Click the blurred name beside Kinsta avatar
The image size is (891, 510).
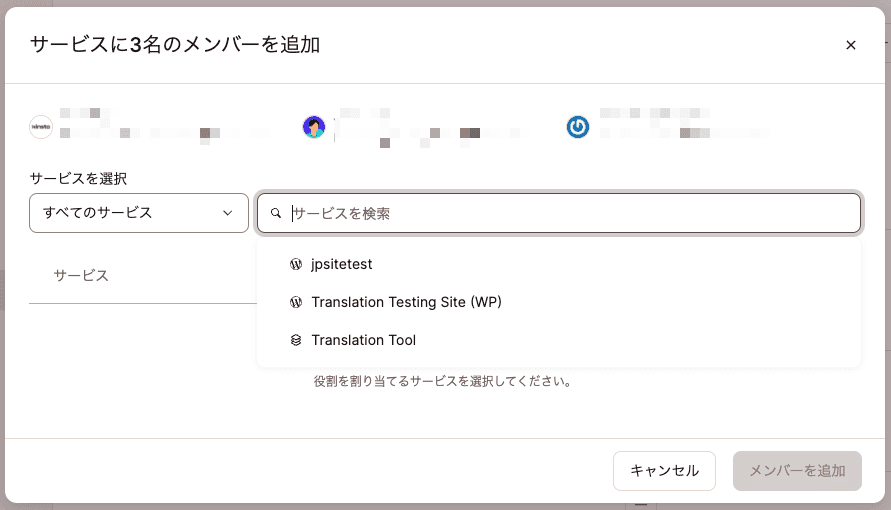coord(165,125)
